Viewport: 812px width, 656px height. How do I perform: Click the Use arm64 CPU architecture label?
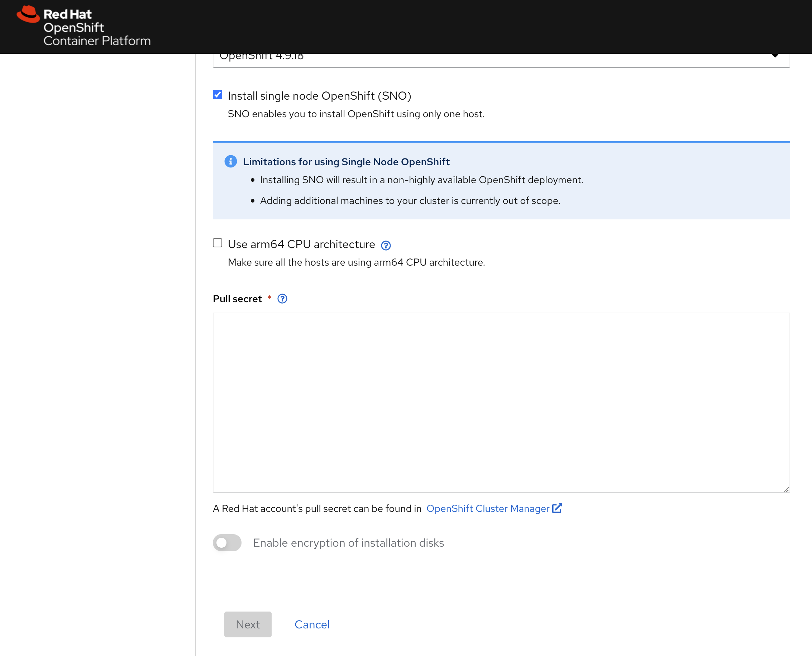click(x=301, y=244)
